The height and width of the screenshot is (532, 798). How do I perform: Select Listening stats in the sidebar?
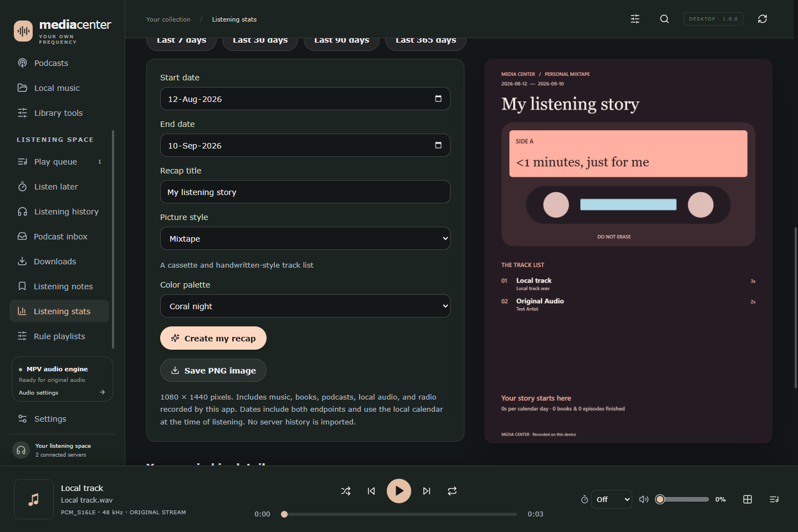click(x=59, y=311)
